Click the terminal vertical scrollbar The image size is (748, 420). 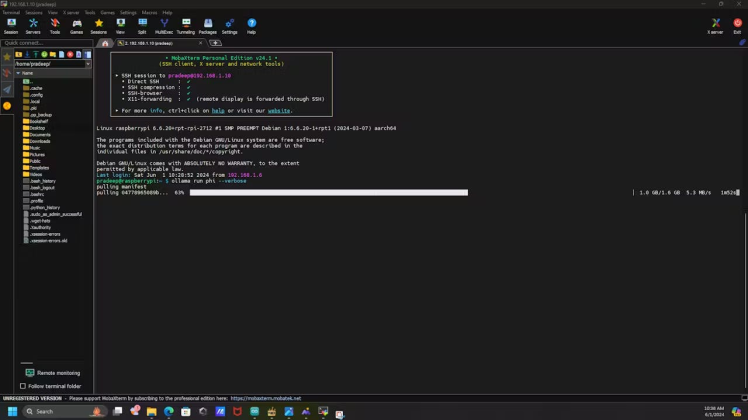click(745, 301)
